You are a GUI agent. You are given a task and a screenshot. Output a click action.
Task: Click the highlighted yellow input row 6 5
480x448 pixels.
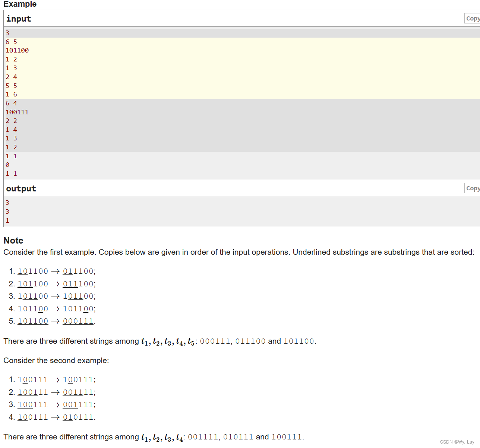[11, 41]
